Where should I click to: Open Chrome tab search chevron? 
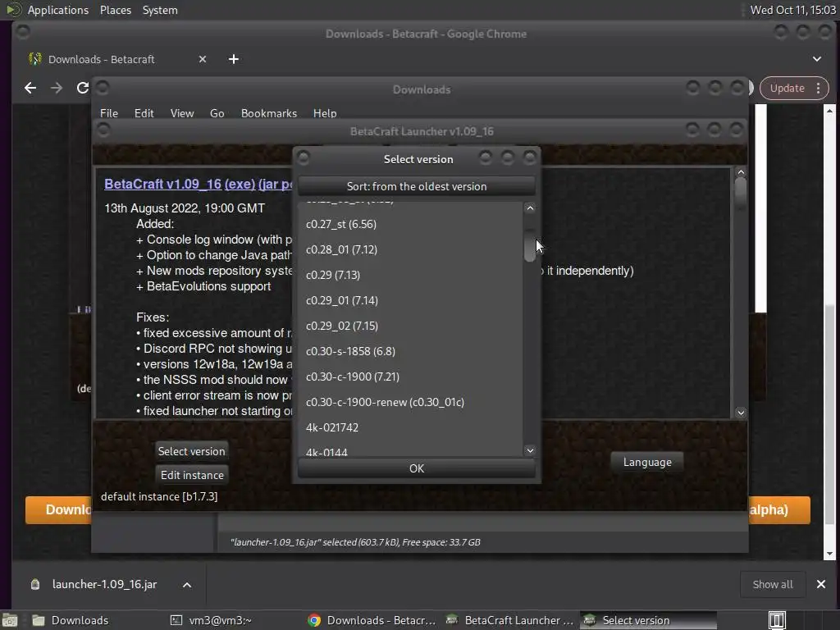pyautogui.click(x=816, y=59)
